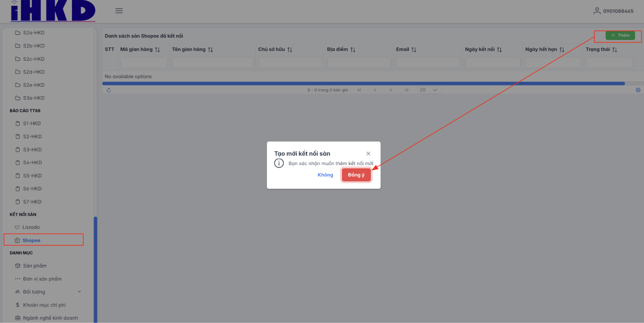Sort by Ngày kết nối column arrows

(499, 50)
